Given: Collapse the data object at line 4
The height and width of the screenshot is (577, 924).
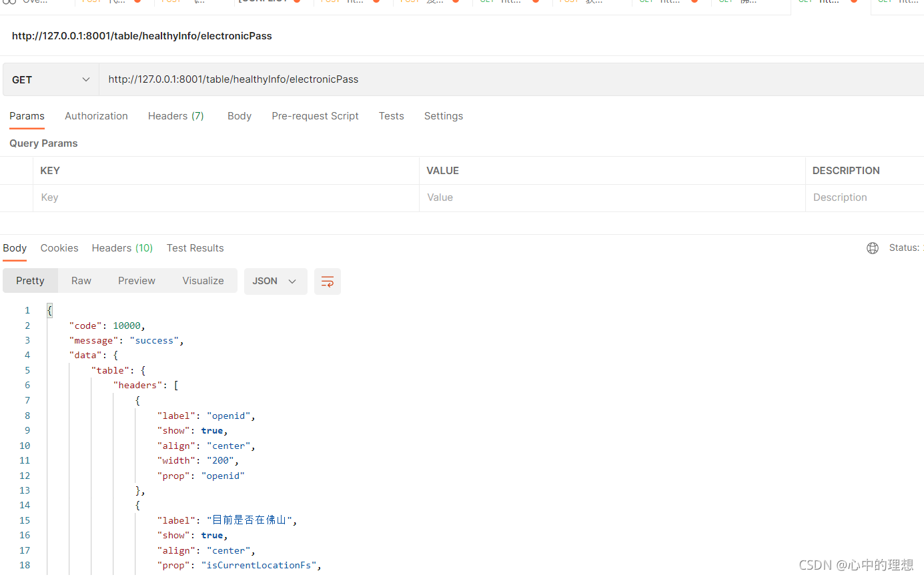Looking at the screenshot, I should [x=39, y=355].
